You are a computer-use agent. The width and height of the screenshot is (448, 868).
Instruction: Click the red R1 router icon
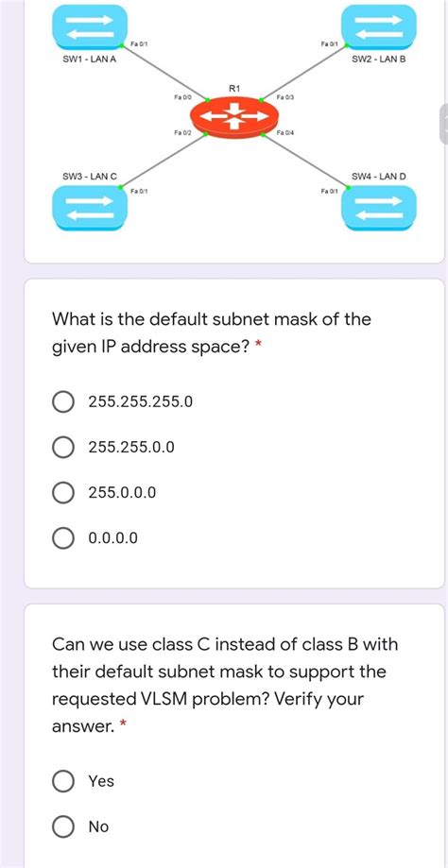coord(234,116)
